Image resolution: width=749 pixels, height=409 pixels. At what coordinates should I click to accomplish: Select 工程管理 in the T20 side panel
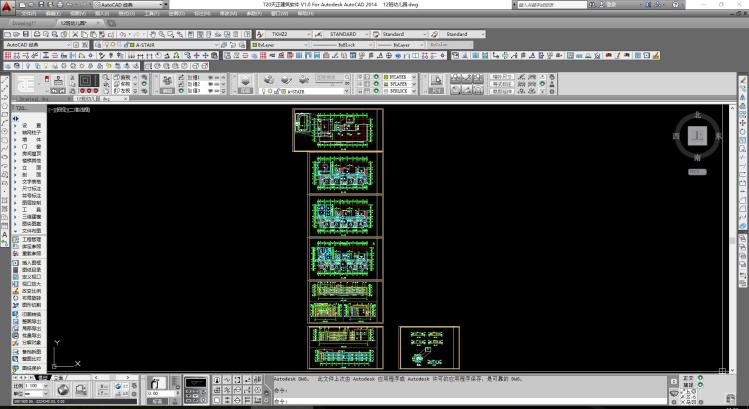coord(32,239)
